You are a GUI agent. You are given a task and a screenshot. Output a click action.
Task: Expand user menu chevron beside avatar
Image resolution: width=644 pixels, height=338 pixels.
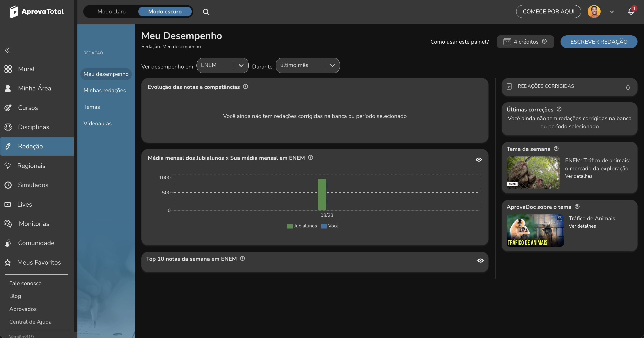point(612,12)
